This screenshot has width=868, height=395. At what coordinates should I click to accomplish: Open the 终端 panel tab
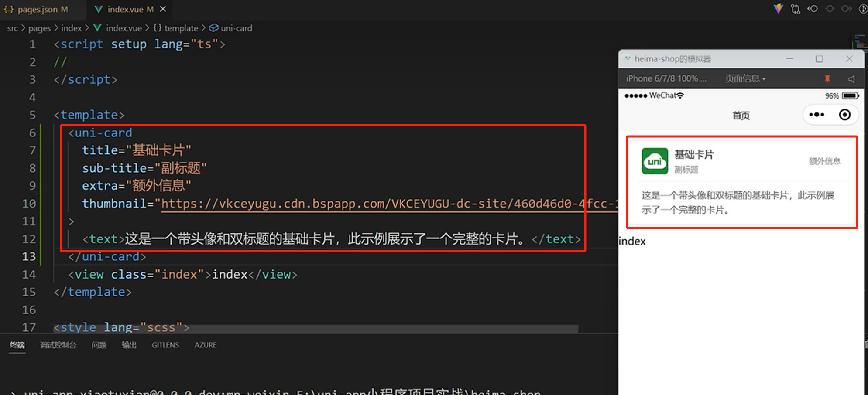[17, 345]
